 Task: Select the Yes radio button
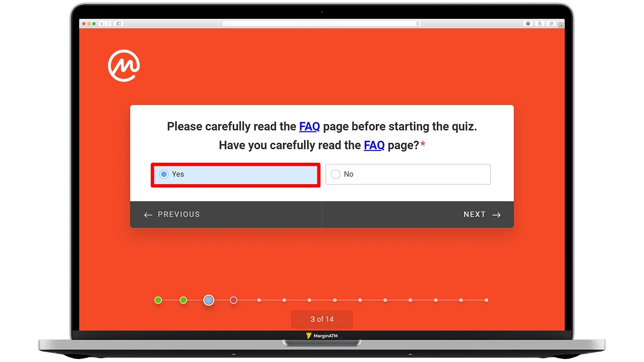click(164, 174)
